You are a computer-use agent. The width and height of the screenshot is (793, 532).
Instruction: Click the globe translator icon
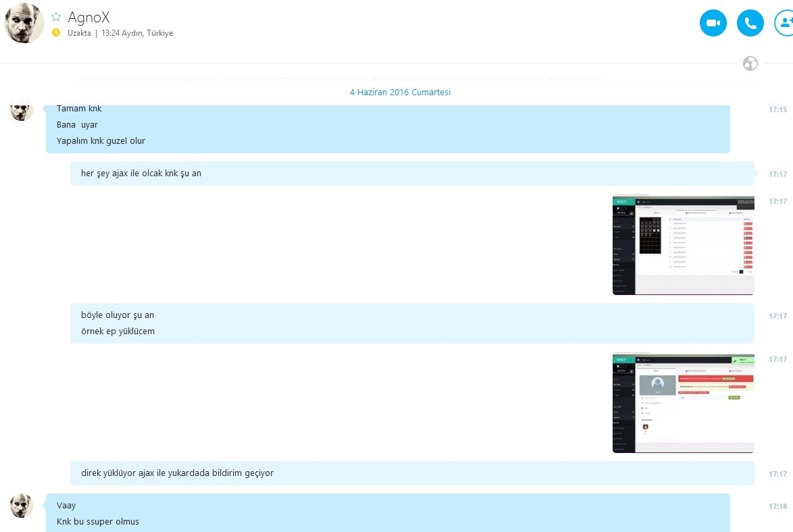(x=750, y=63)
